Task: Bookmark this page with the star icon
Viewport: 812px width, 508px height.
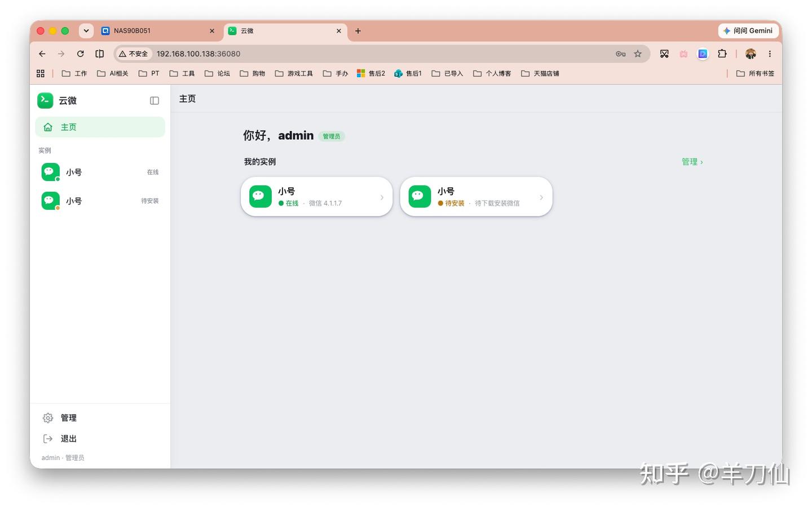Action: 638,54
